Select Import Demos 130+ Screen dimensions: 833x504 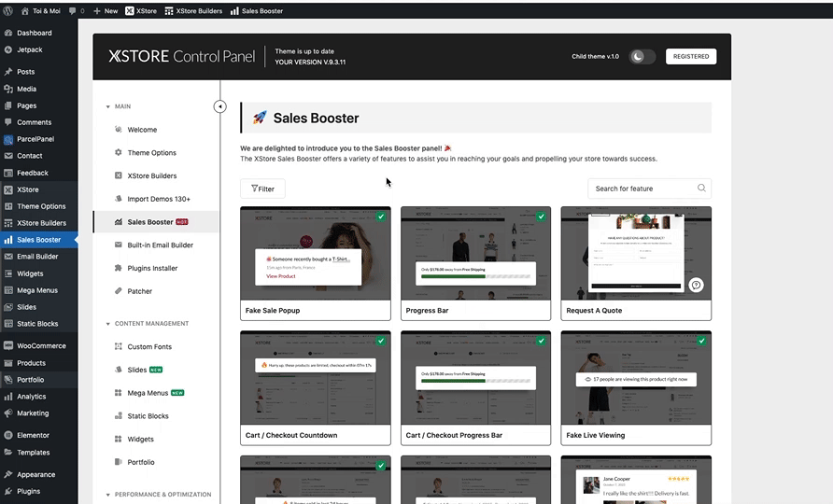[159, 199]
